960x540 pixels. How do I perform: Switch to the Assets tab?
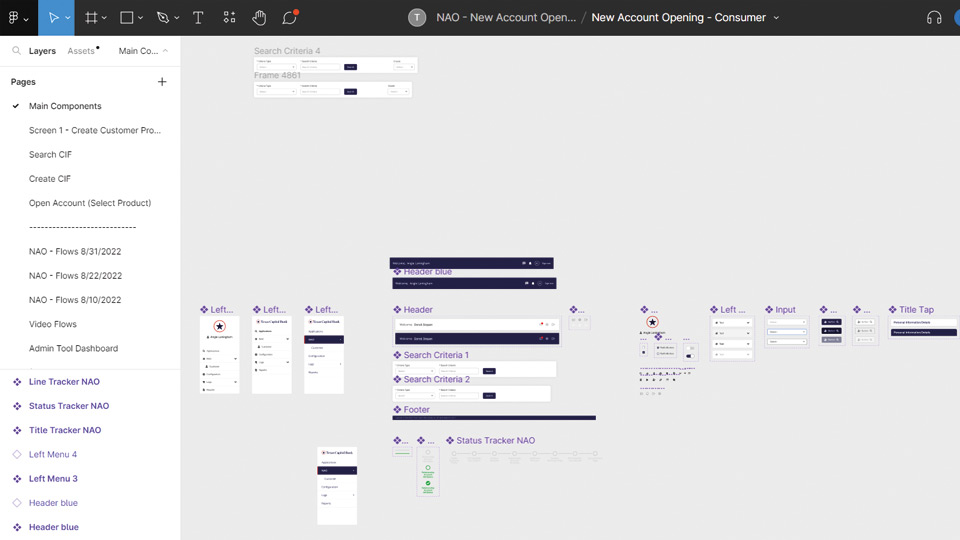click(x=81, y=51)
